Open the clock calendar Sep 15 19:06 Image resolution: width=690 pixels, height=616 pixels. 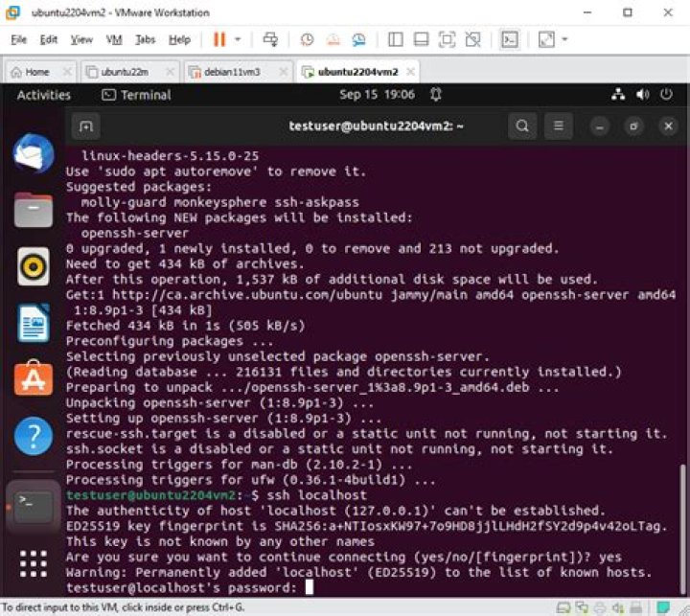pos(377,94)
